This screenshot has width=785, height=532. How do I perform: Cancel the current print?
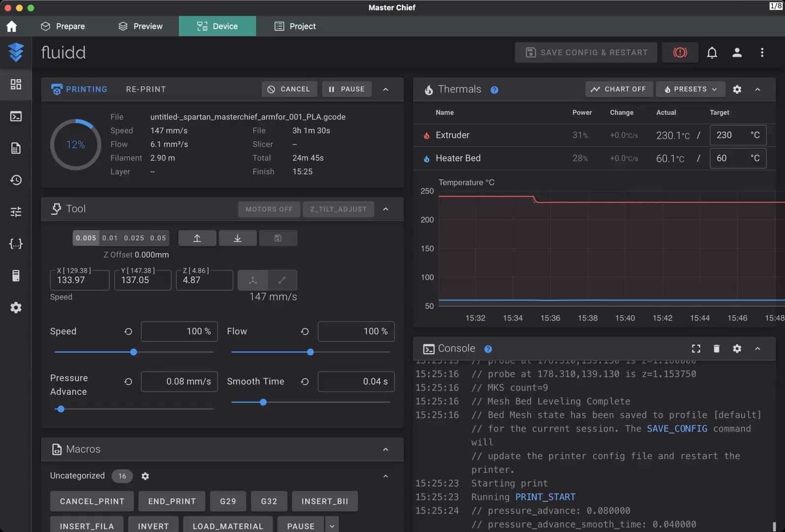click(289, 89)
